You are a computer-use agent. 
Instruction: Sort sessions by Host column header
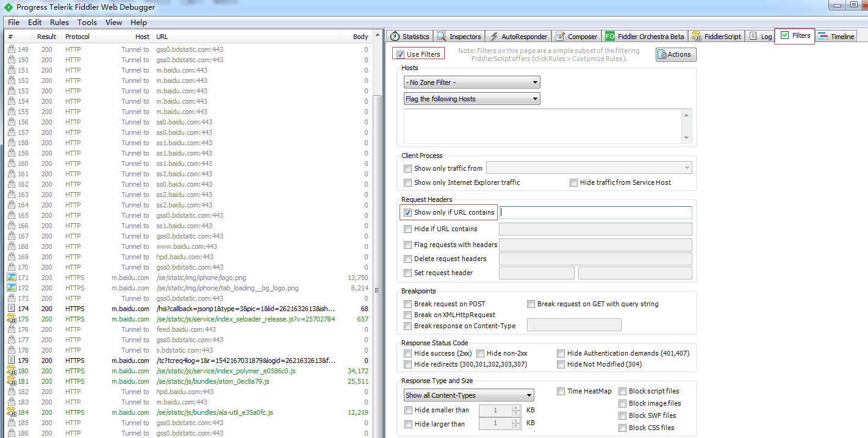tap(124, 37)
